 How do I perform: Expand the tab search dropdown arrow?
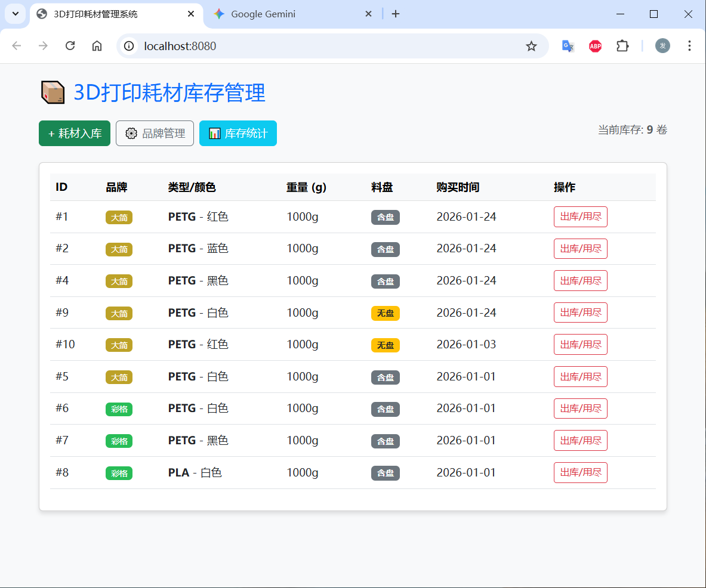pyautogui.click(x=16, y=14)
